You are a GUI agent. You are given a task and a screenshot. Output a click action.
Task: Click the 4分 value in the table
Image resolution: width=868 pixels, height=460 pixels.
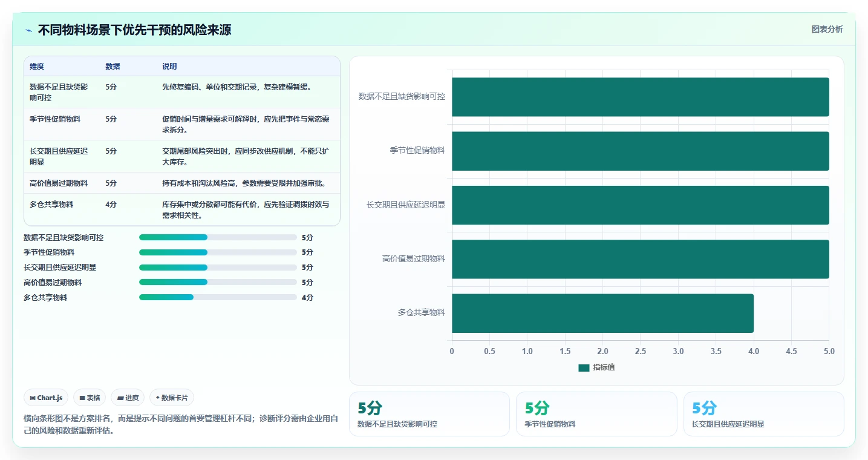pyautogui.click(x=111, y=205)
